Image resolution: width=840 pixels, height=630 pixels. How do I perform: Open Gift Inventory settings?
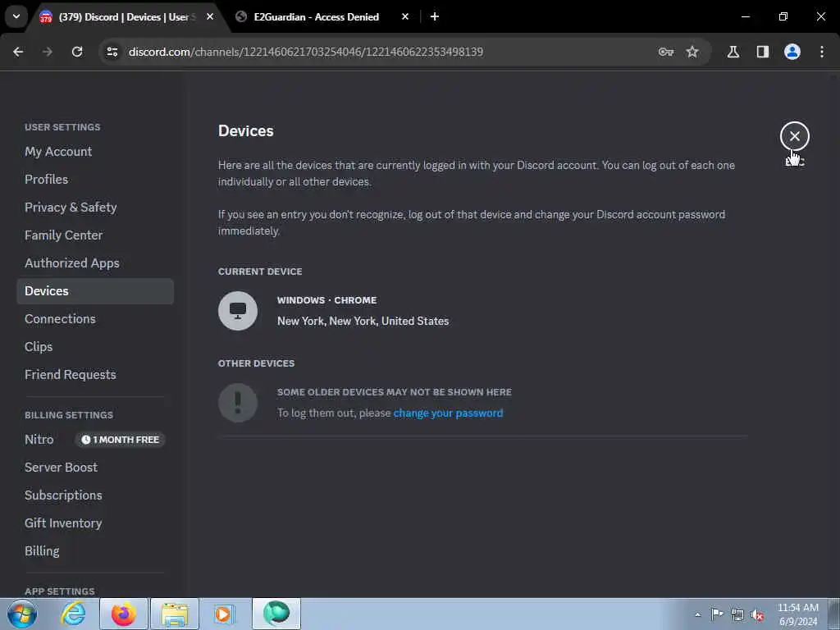95,523
